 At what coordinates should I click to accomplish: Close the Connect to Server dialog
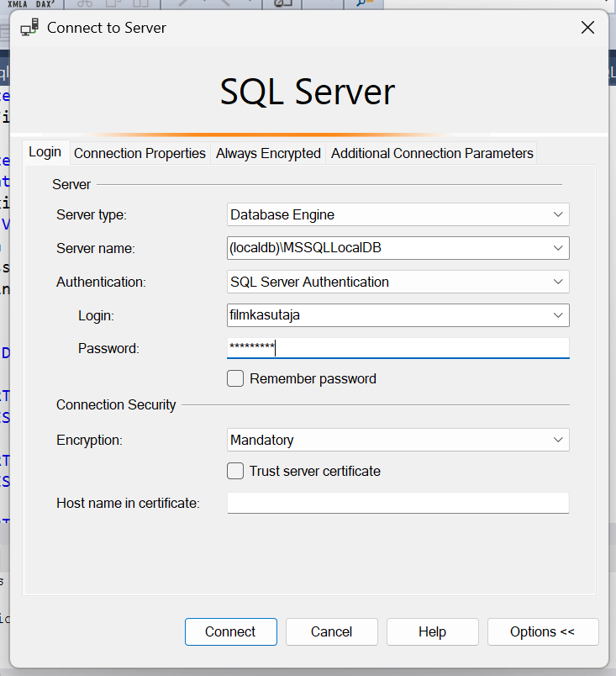click(x=587, y=28)
